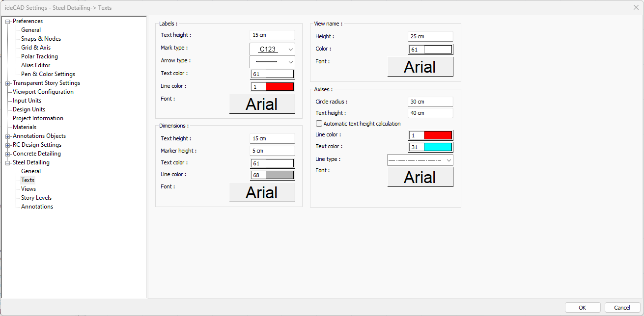The width and height of the screenshot is (644, 316).
Task: Click the OK button
Action: (582, 308)
